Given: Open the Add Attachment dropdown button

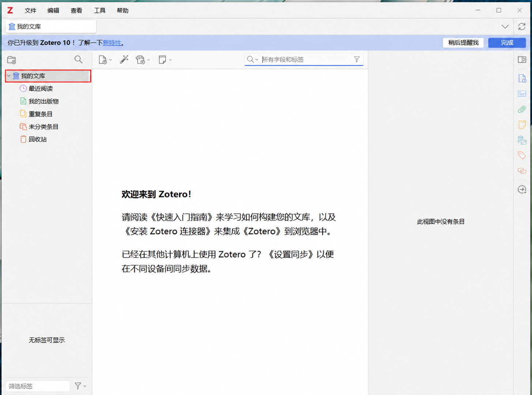Looking at the screenshot, I should coord(143,60).
